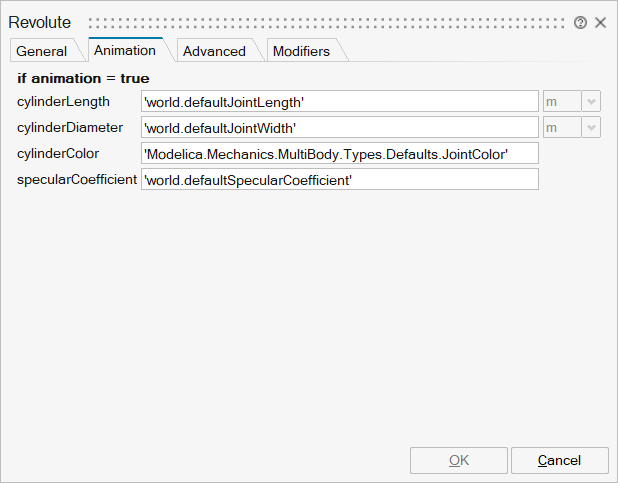Click the specularCoefficient parameter label
618x483 pixels.
(x=77, y=179)
